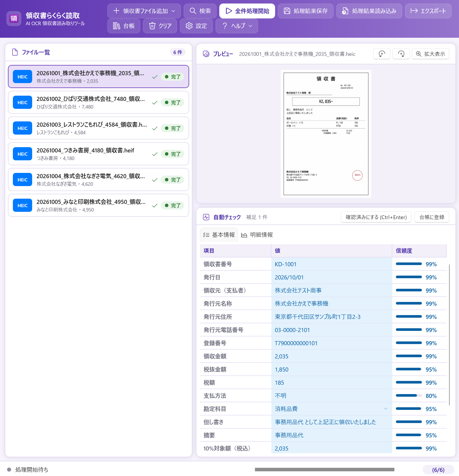459x476 pixels.
Task: Click the basic info table vertical scrollbar
Action: pyautogui.click(x=449, y=335)
